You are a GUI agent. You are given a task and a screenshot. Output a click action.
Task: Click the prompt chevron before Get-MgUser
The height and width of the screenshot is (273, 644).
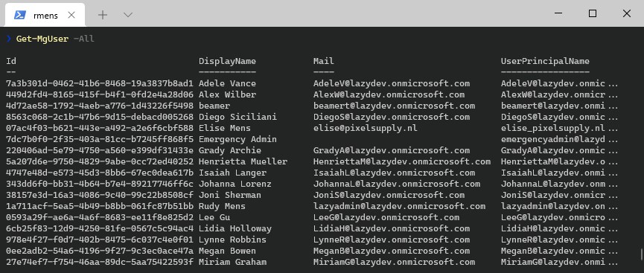pyautogui.click(x=9, y=39)
